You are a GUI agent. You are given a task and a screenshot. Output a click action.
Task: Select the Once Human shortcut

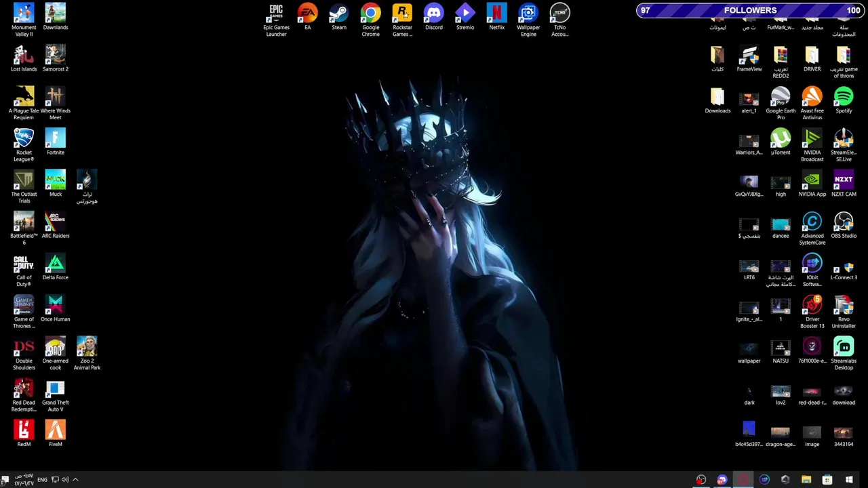(x=56, y=308)
